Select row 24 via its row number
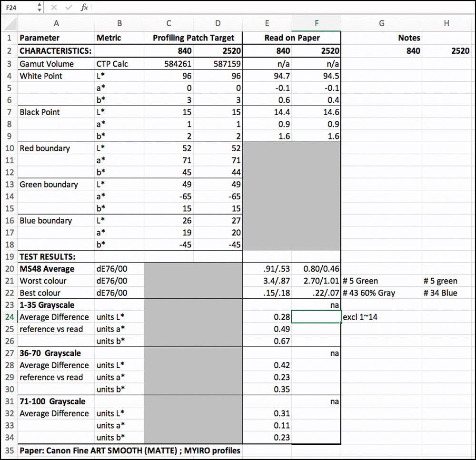Screen dimensions: 476x460 (9, 317)
